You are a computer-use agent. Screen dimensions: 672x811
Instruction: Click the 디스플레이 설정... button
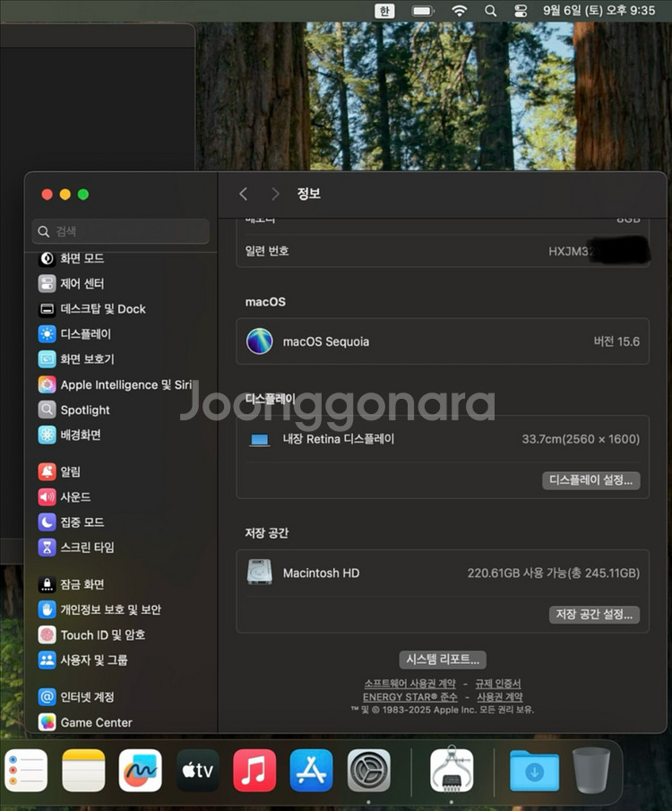(590, 480)
